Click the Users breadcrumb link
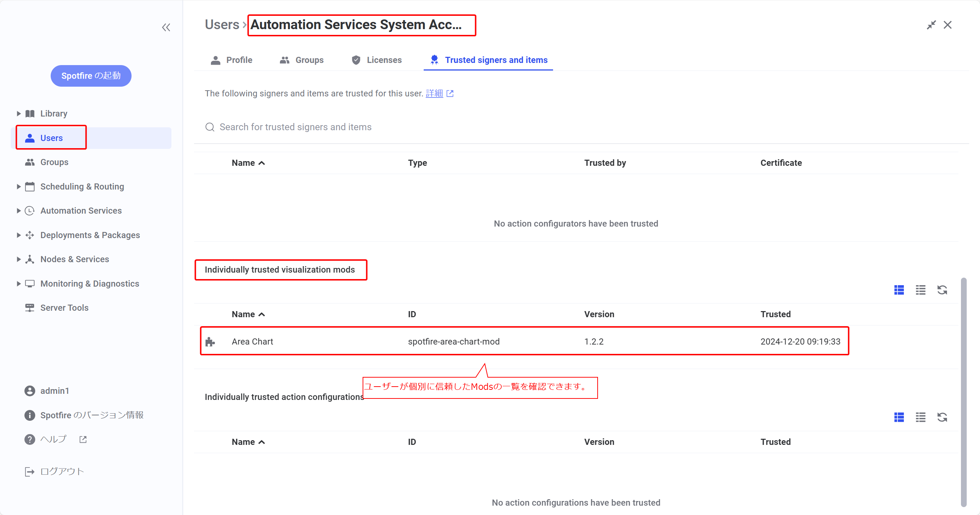The image size is (980, 515). click(x=222, y=25)
